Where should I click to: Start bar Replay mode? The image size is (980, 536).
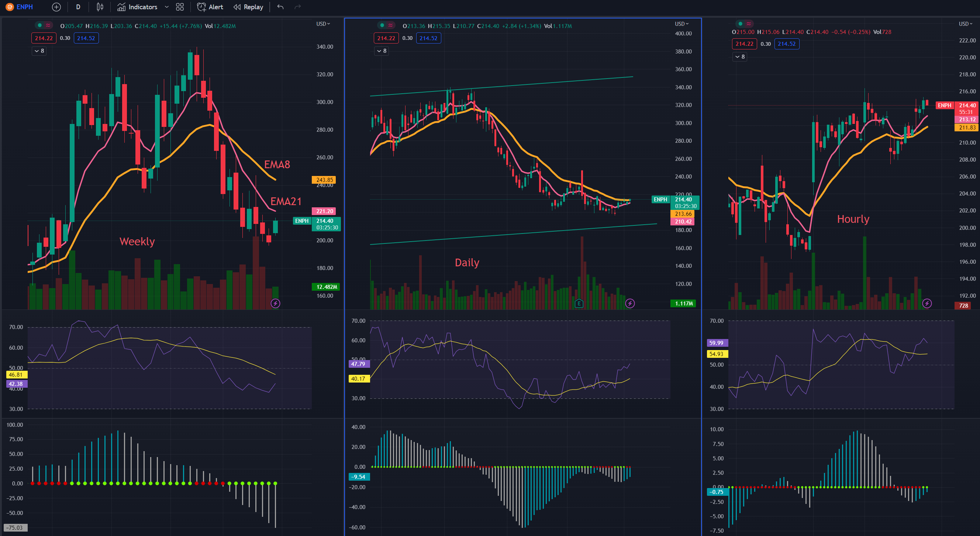coord(248,7)
